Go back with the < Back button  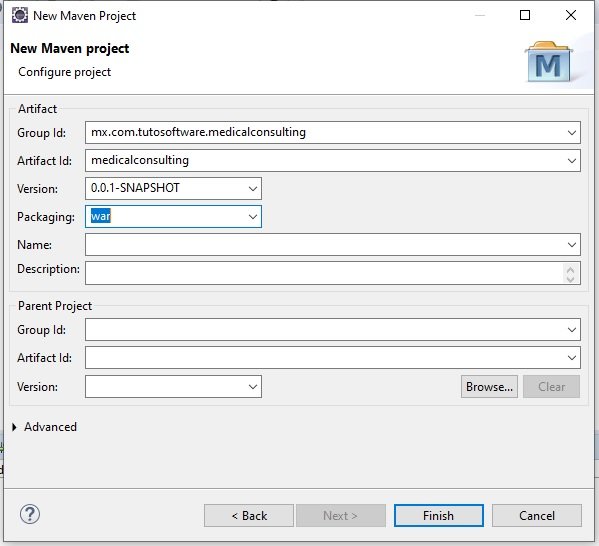coord(249,516)
